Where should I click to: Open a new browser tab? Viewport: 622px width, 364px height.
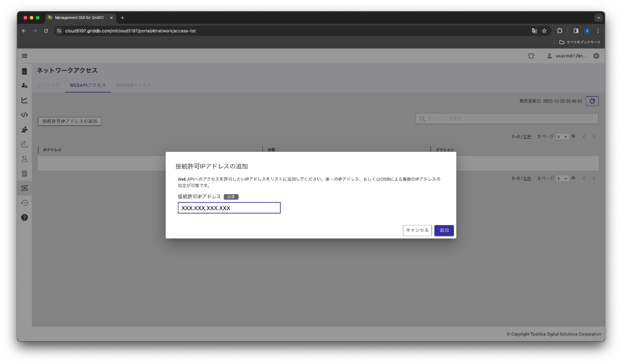point(122,17)
